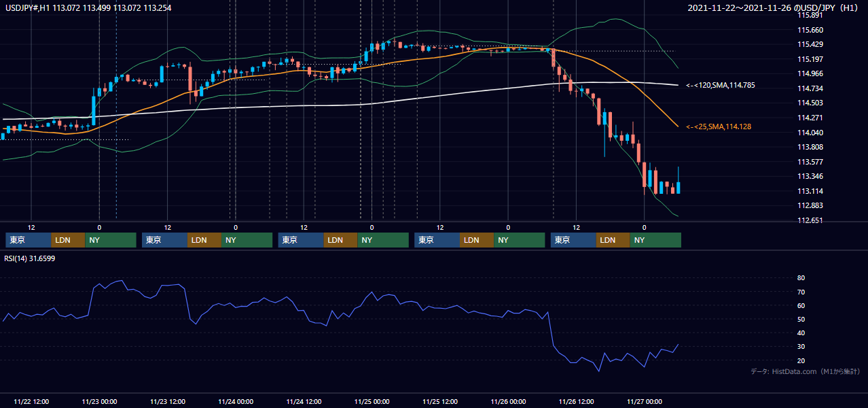Viewport: 868px width, 408px height.
Task: Click RSI scale value 40
Action: 801,333
